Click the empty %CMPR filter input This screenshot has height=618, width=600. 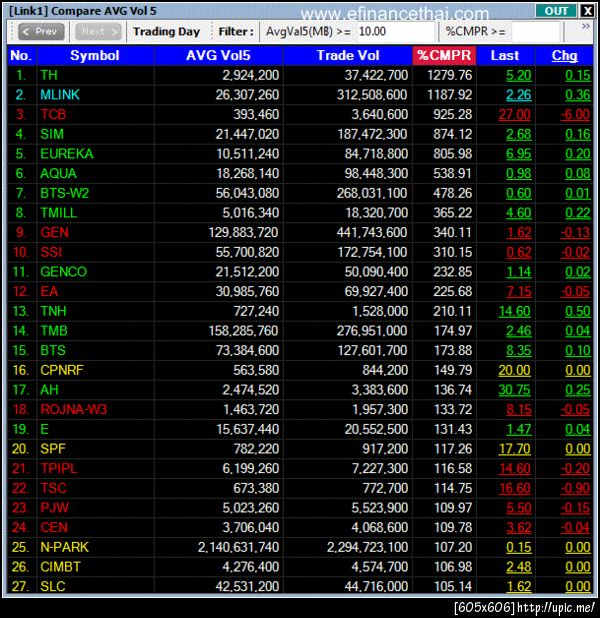click(535, 32)
